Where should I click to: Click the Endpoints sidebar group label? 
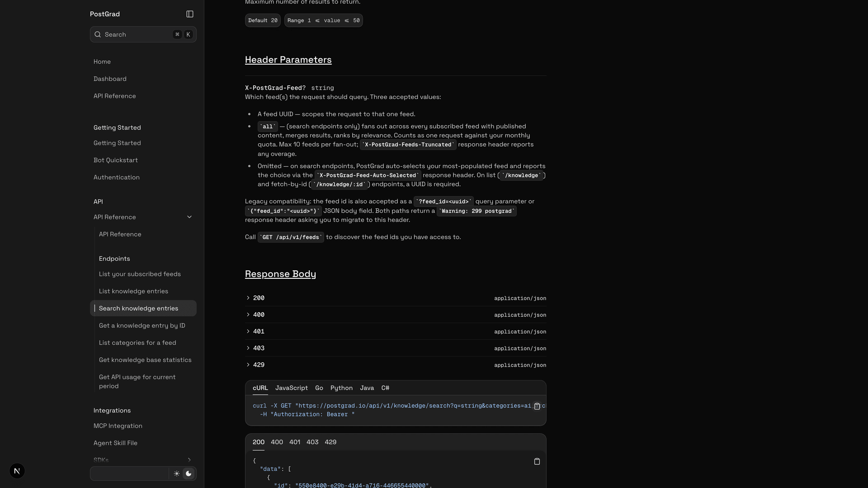(x=114, y=258)
